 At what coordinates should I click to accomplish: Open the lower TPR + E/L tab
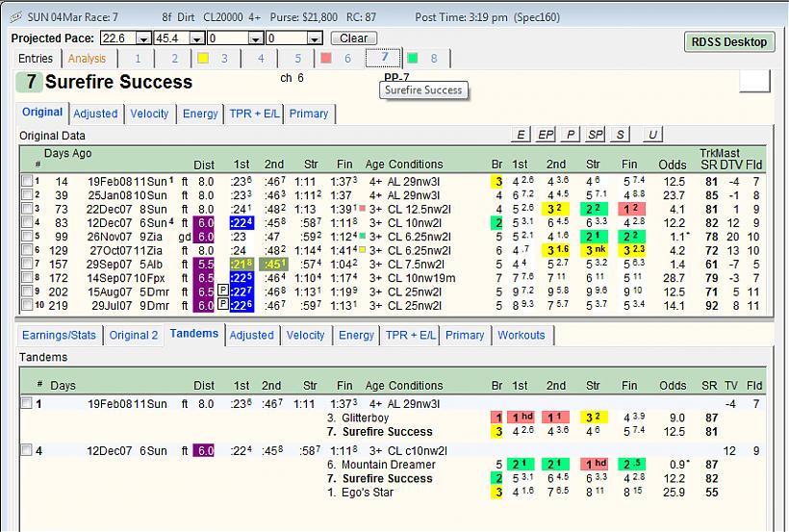[410, 335]
